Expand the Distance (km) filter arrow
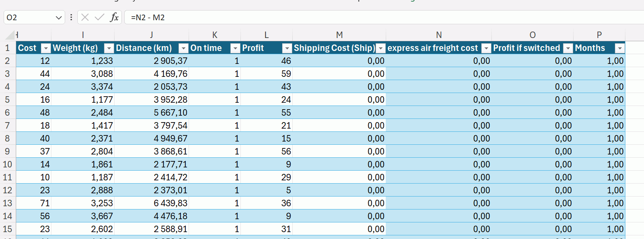 point(183,49)
